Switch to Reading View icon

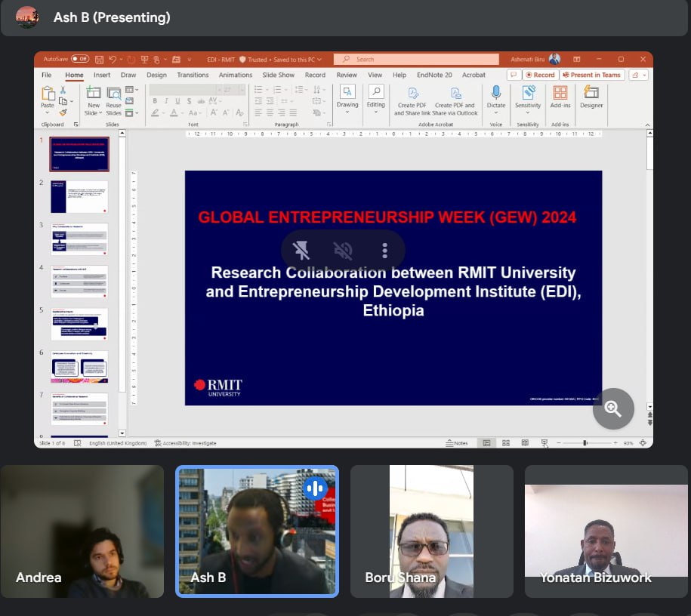point(525,443)
